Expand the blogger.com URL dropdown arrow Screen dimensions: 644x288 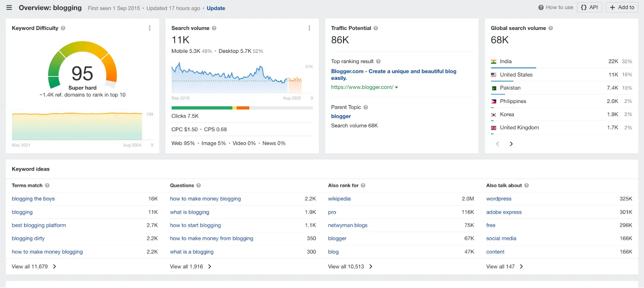pos(397,87)
